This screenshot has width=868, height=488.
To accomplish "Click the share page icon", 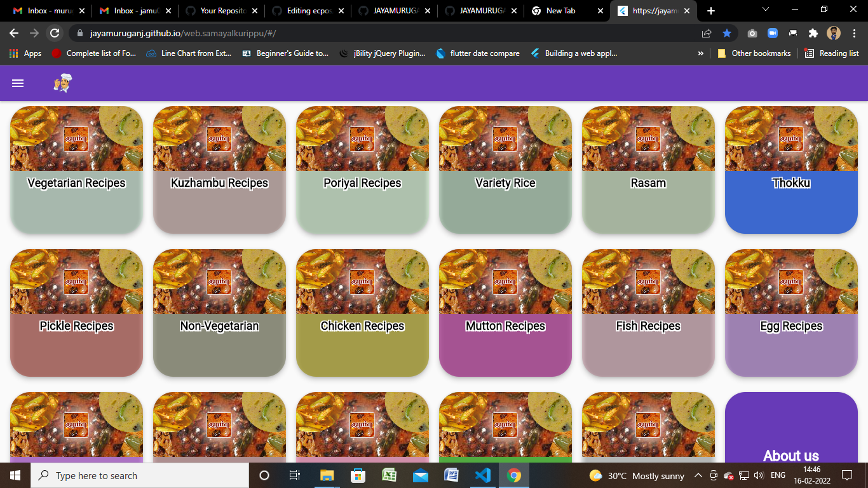I will pos(707,33).
